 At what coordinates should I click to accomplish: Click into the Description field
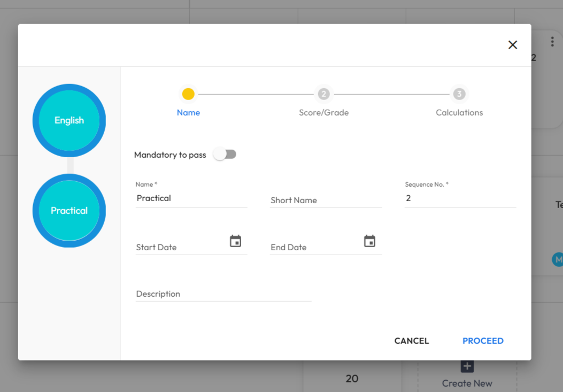pos(223,294)
